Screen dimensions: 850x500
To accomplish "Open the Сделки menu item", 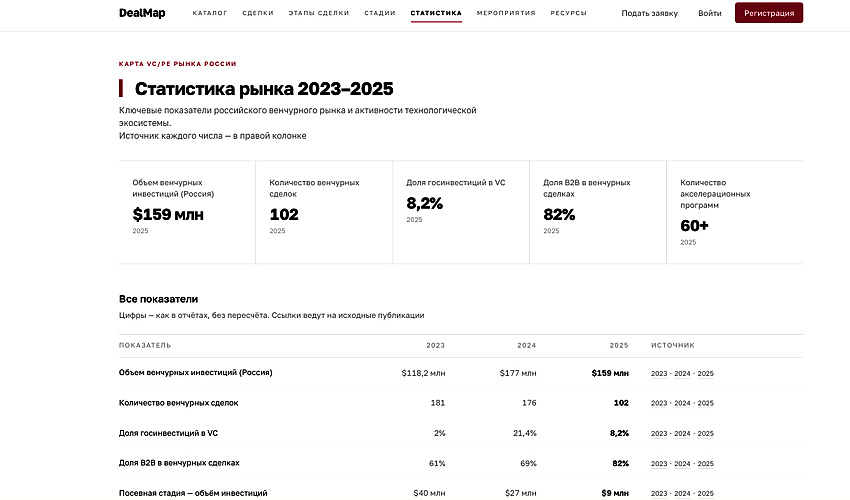I will (x=258, y=13).
